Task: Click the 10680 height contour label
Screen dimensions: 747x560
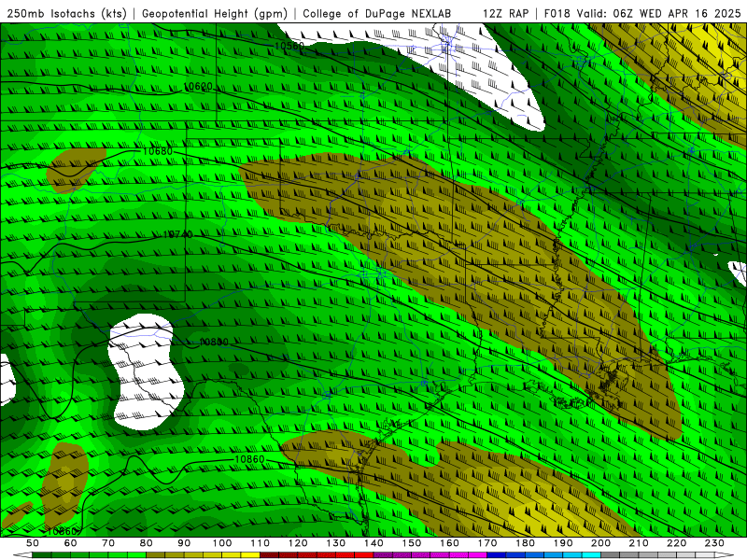Action: click(157, 151)
